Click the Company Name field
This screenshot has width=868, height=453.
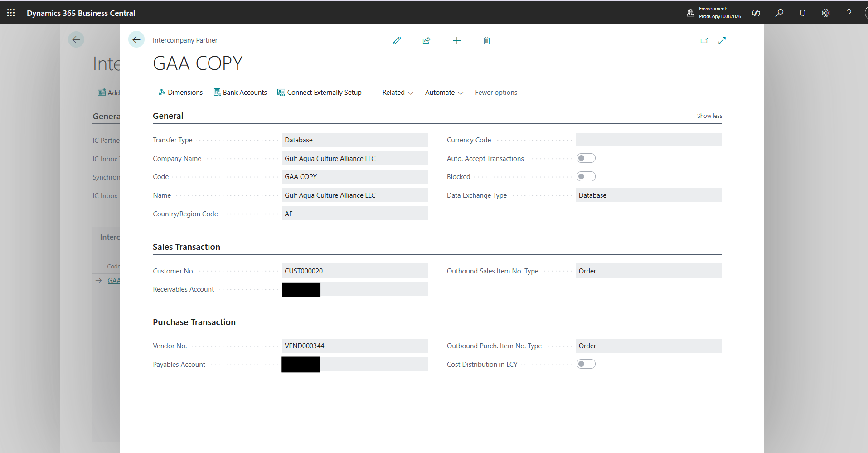(x=355, y=158)
